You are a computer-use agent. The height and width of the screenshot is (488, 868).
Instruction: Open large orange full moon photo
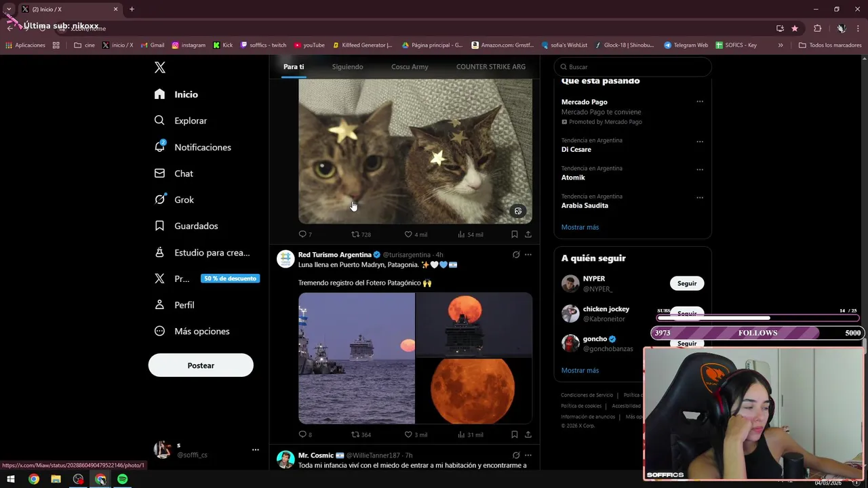tap(474, 391)
